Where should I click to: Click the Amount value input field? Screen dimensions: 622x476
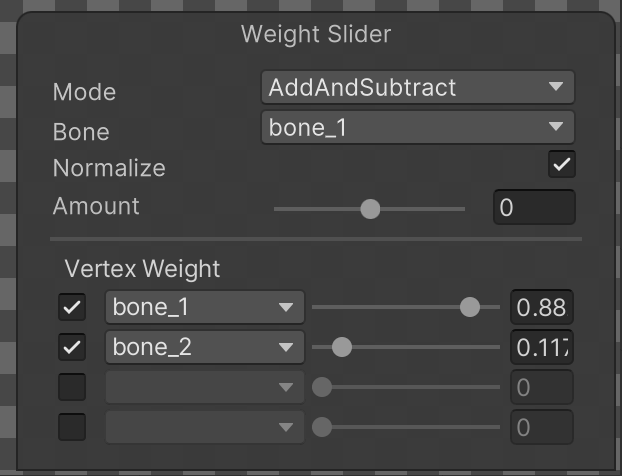pyautogui.click(x=534, y=208)
